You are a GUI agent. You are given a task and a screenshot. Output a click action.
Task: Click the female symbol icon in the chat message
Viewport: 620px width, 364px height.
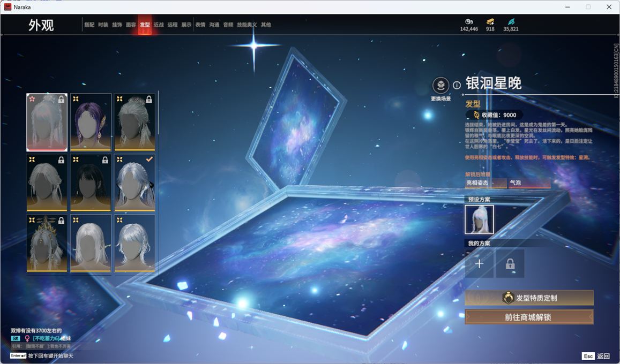(x=27, y=338)
